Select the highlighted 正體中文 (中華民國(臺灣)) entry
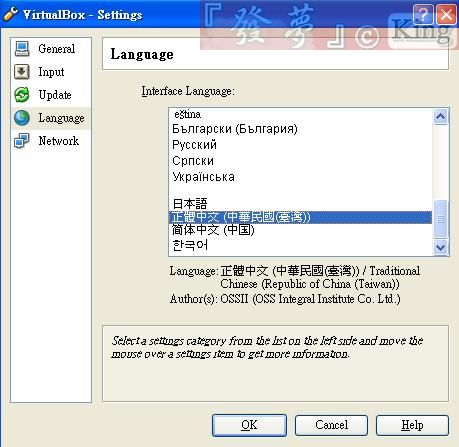Screen dimensions: 459x447 click(300, 217)
